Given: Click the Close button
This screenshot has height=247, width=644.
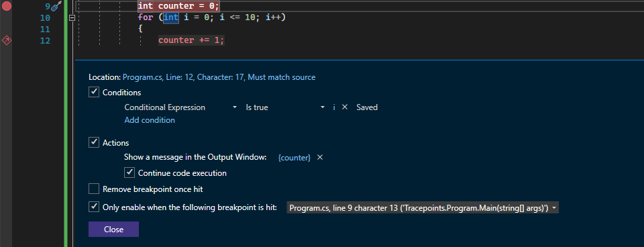Looking at the screenshot, I should tap(114, 230).
